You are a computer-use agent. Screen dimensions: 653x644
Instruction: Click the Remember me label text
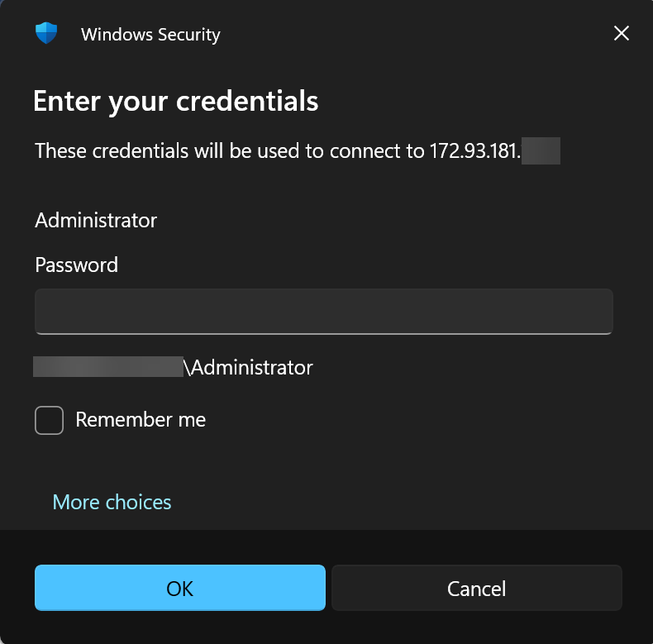[141, 420]
